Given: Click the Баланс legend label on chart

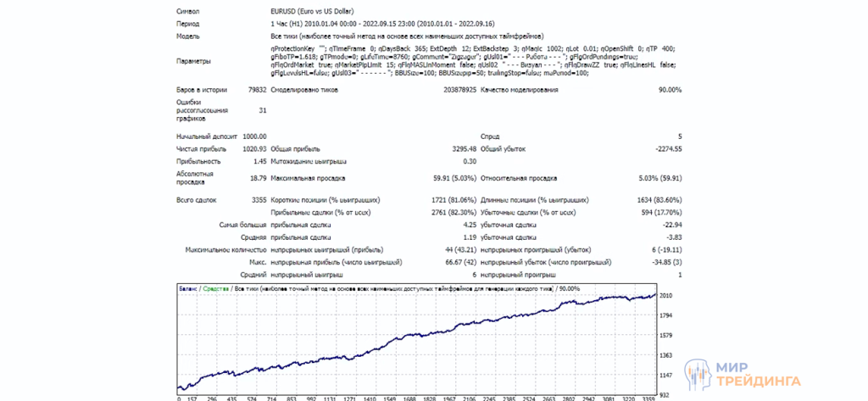Looking at the screenshot, I should tap(189, 288).
